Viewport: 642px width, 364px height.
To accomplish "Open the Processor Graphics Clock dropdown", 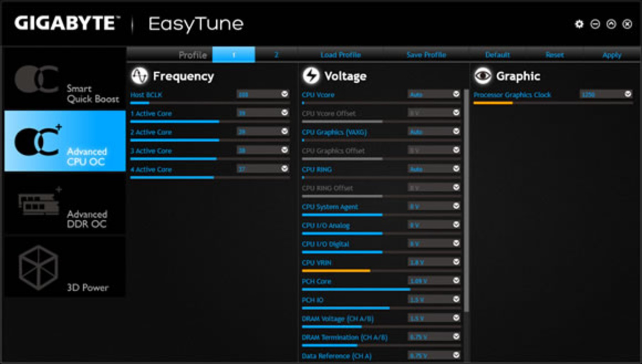I will tap(627, 95).
